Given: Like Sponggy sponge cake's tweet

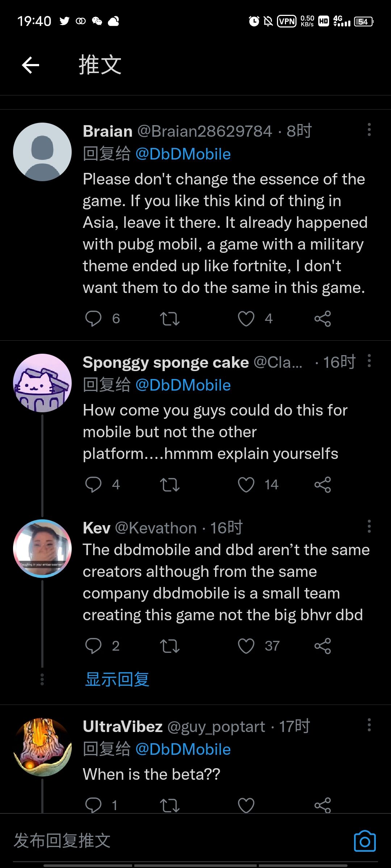Looking at the screenshot, I should point(246,485).
